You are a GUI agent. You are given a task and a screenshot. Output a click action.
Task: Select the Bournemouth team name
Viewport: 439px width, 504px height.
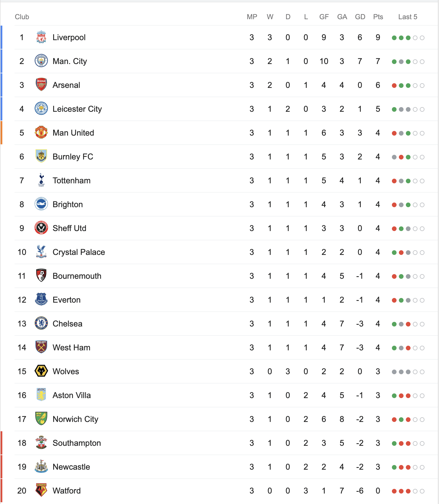(77, 276)
